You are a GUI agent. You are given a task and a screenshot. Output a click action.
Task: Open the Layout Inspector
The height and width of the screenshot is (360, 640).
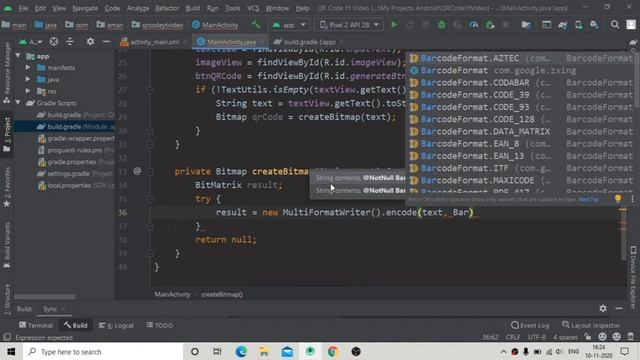pyautogui.click(x=590, y=325)
